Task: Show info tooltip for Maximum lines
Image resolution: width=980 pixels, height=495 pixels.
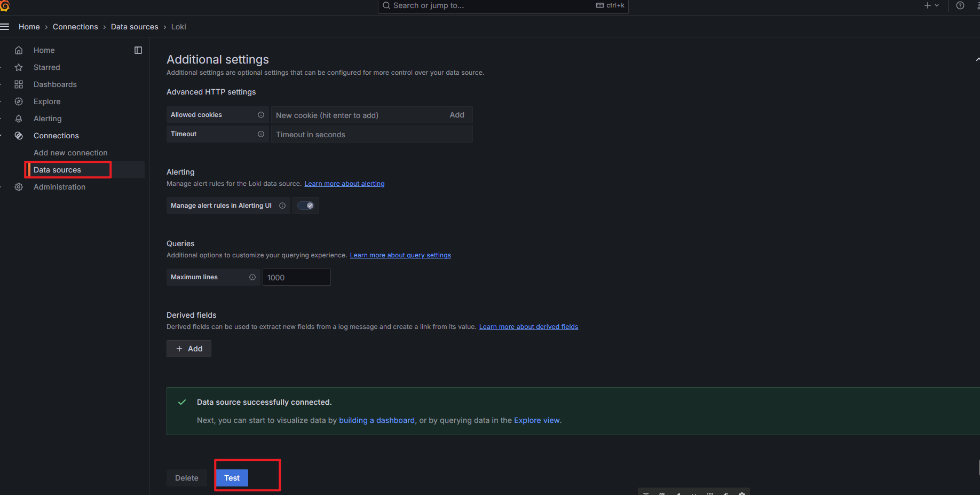Action: coord(252,277)
